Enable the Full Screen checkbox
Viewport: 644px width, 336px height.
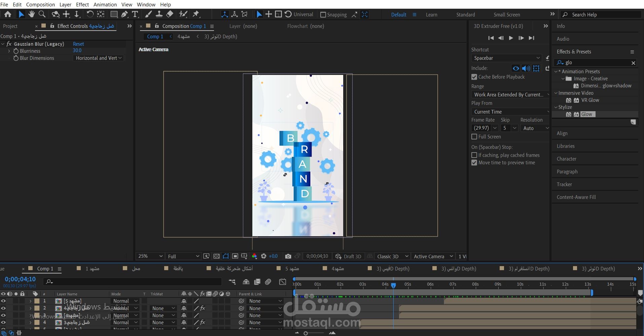(474, 137)
